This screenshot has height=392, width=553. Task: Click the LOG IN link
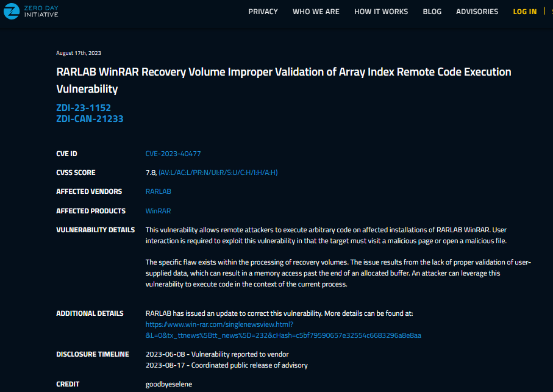525,12
